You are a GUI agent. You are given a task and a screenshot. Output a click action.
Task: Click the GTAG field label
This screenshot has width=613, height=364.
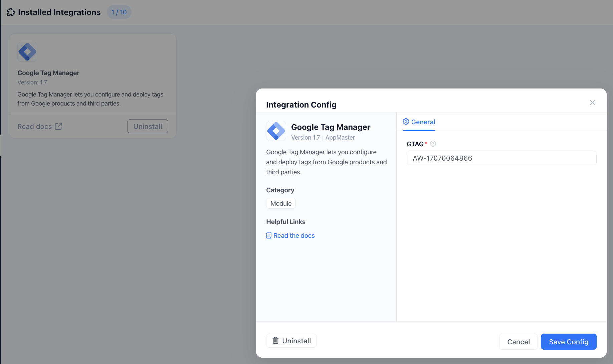point(415,144)
